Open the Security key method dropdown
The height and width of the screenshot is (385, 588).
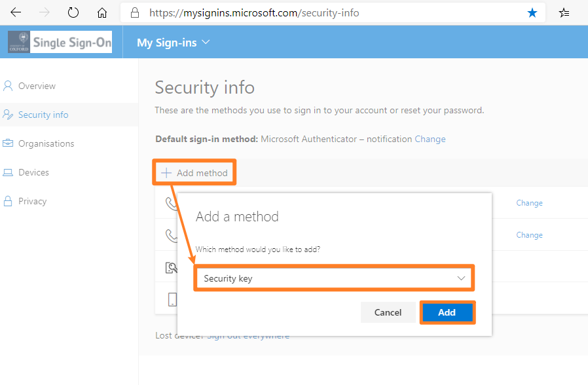point(334,278)
